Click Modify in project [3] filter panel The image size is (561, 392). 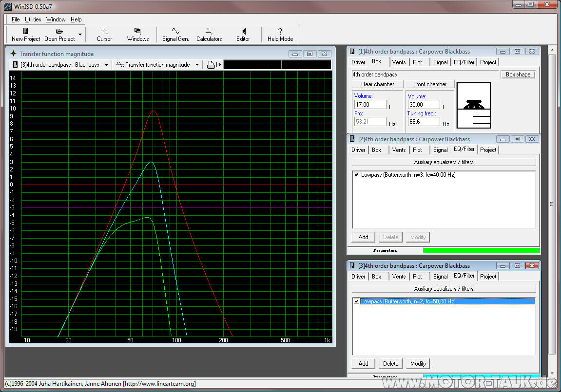[418, 363]
